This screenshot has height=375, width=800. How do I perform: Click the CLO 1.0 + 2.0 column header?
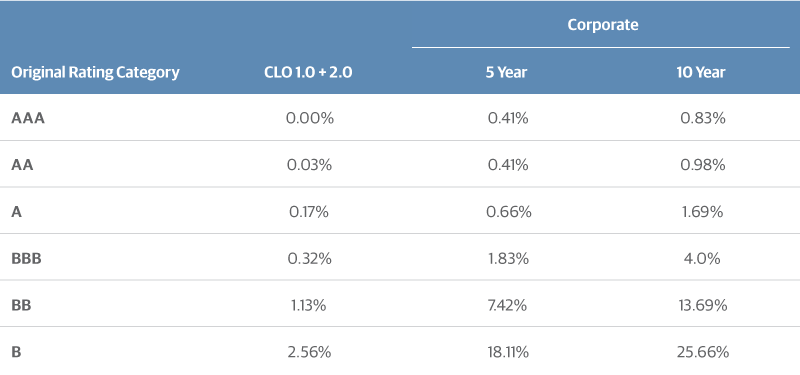[308, 72]
